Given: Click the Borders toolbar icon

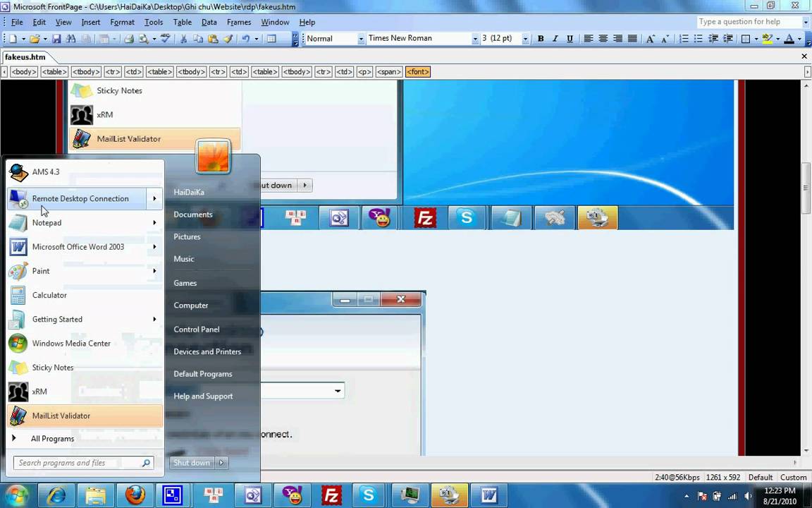Looking at the screenshot, I should tap(746, 39).
